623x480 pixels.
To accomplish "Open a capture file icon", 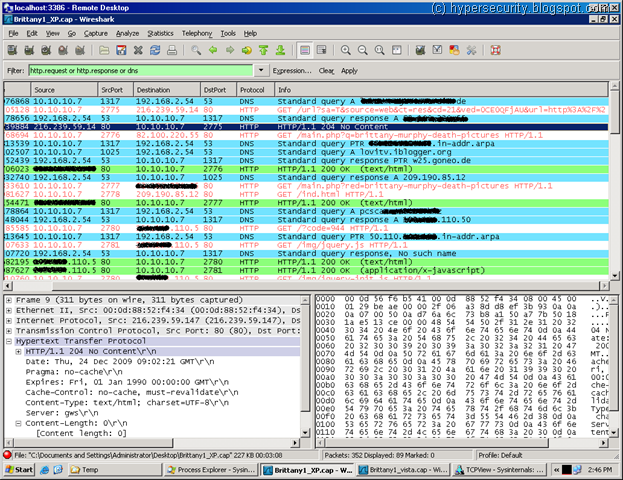I will click(104, 50).
